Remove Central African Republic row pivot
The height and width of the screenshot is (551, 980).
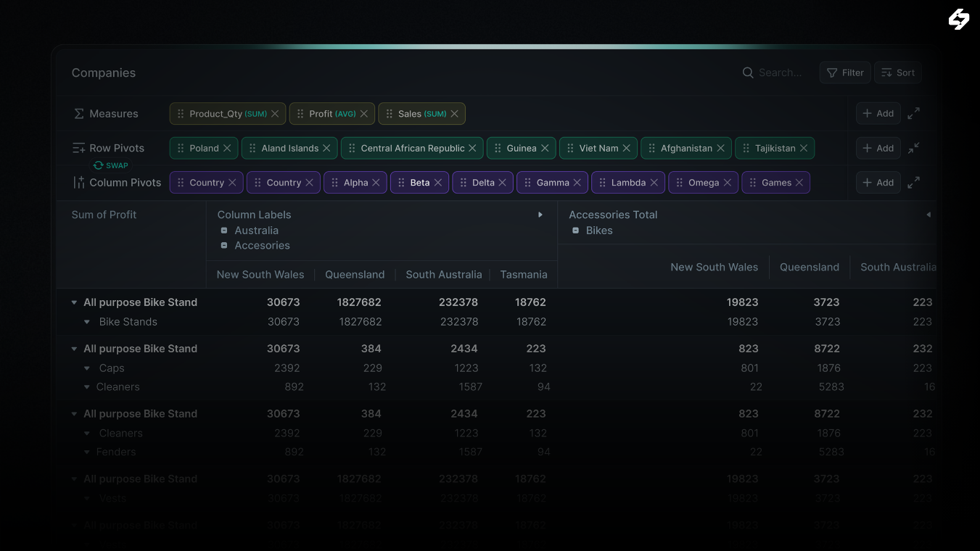472,148
